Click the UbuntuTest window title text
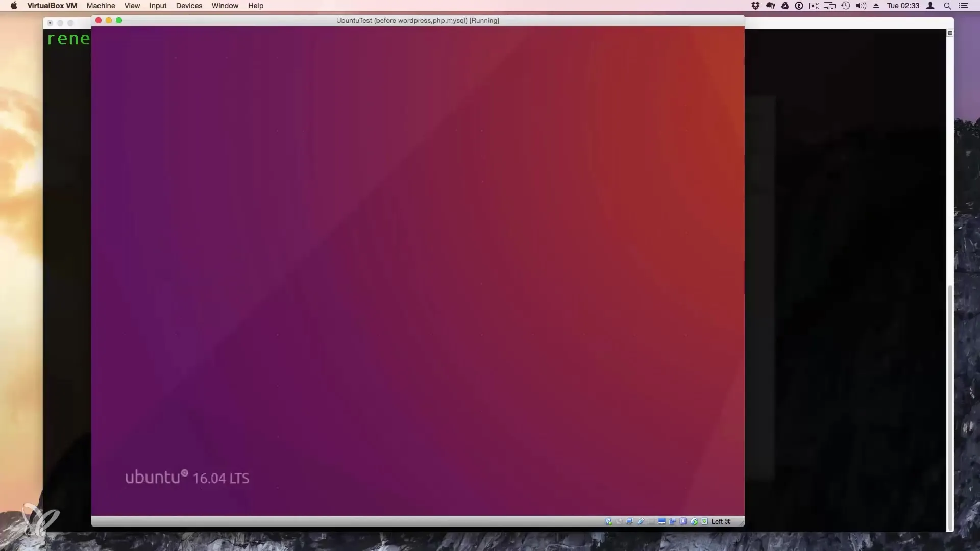This screenshot has width=980, height=551. point(418,20)
